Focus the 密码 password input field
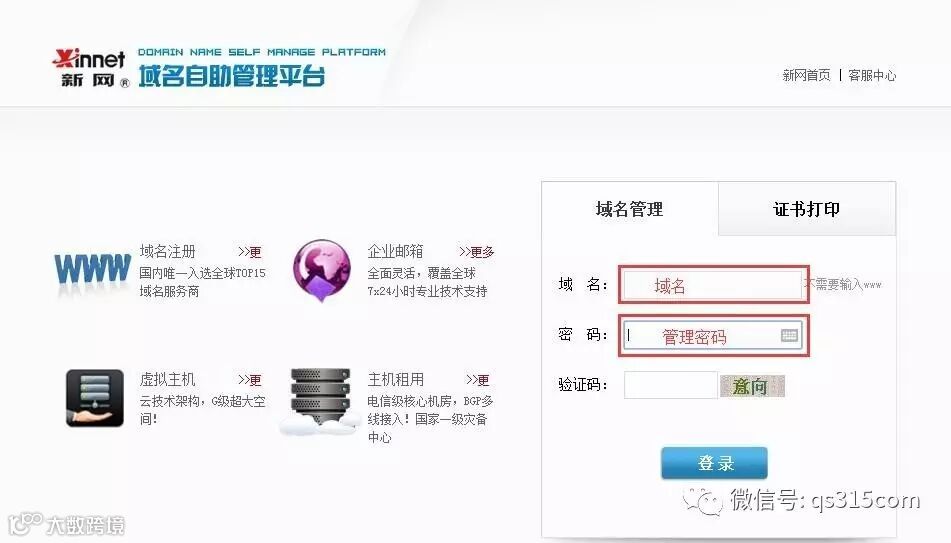The width and height of the screenshot is (951, 543). (x=713, y=336)
